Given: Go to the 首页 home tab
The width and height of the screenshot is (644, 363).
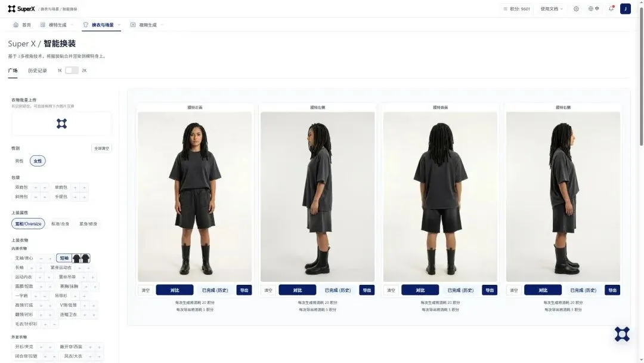Looking at the screenshot, I should pos(22,25).
